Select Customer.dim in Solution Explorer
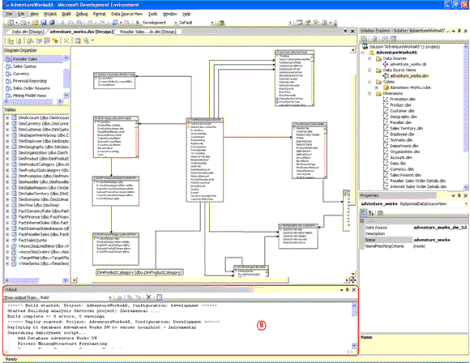This screenshot has width=470, height=363. (x=402, y=111)
